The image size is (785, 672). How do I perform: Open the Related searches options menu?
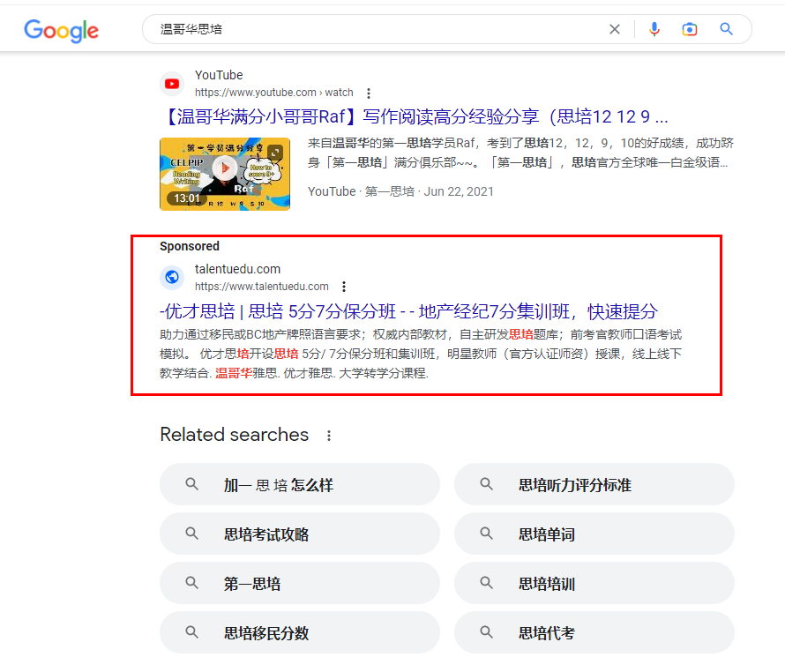(x=329, y=436)
